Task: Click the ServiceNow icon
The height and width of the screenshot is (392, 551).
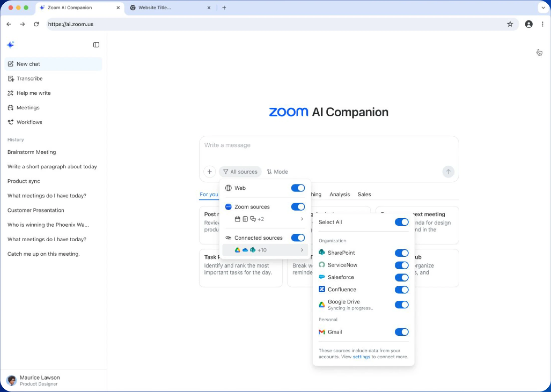Action: [322, 265]
